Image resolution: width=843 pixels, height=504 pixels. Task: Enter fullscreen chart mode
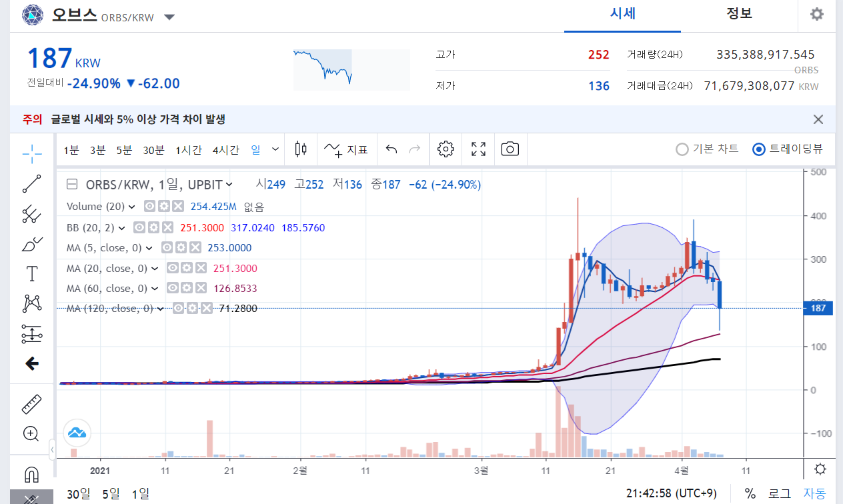[x=478, y=149]
